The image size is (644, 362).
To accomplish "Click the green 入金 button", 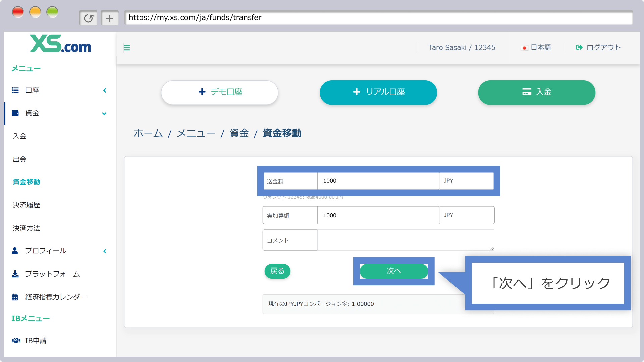I will coord(537,92).
